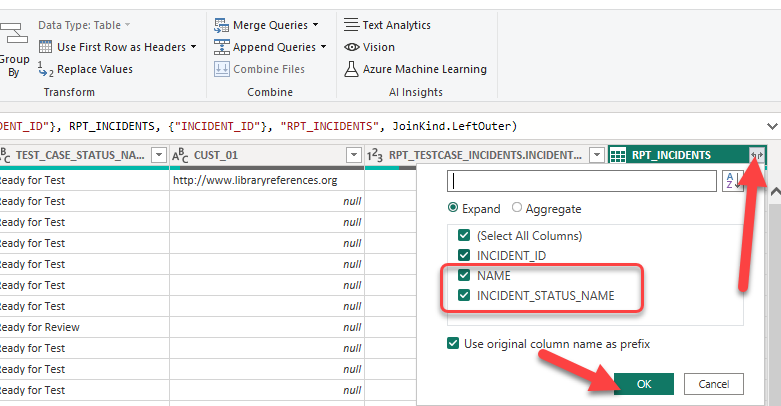The height and width of the screenshot is (406, 781).
Task: Open the Use First Row as Headers dropdown arrow
Action: coord(193,47)
